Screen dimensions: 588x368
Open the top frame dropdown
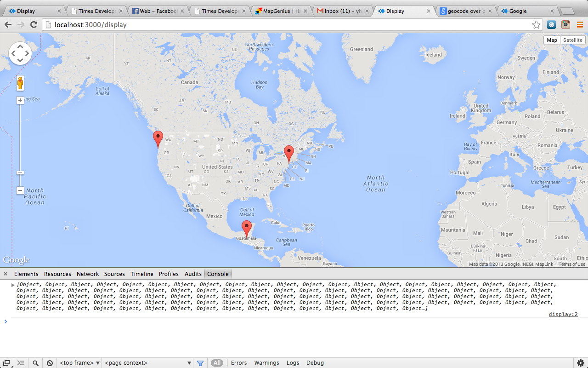[x=80, y=363]
